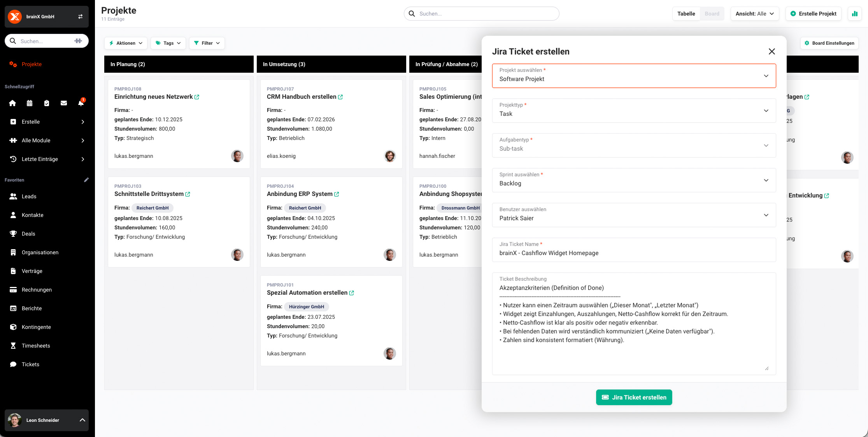Open the green bar chart statistics icon
The width and height of the screenshot is (868, 437).
[x=854, y=14]
